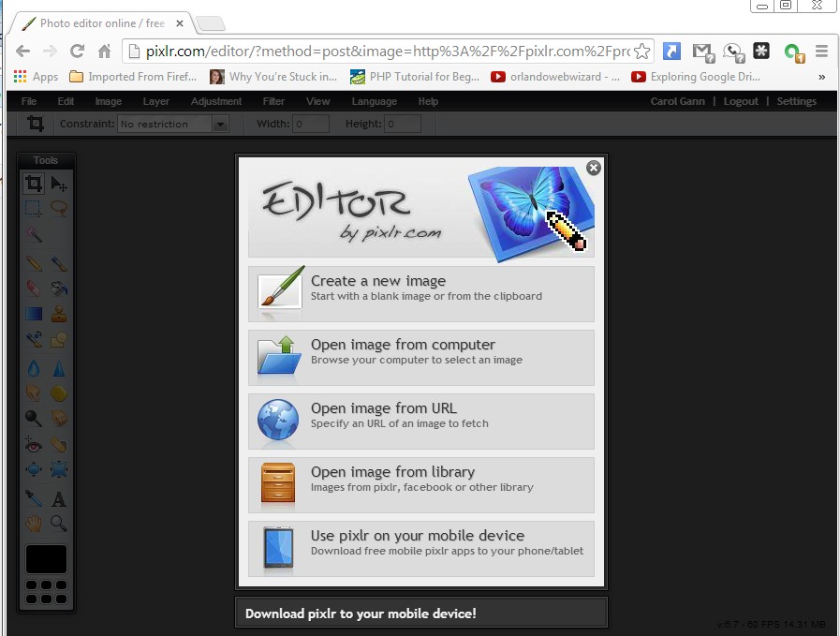Image resolution: width=840 pixels, height=636 pixels.
Task: Click Download pixlr to your mobile device banner
Action: point(421,613)
